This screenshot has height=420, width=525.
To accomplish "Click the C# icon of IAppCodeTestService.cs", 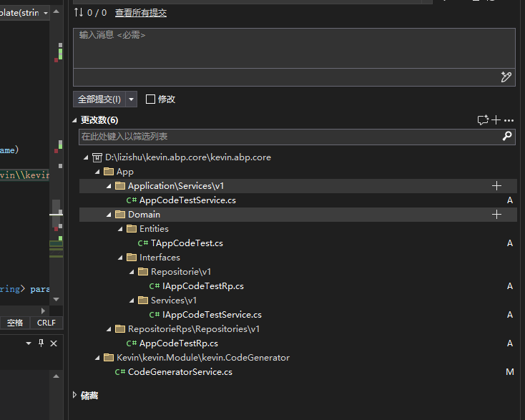I will (x=154, y=315).
